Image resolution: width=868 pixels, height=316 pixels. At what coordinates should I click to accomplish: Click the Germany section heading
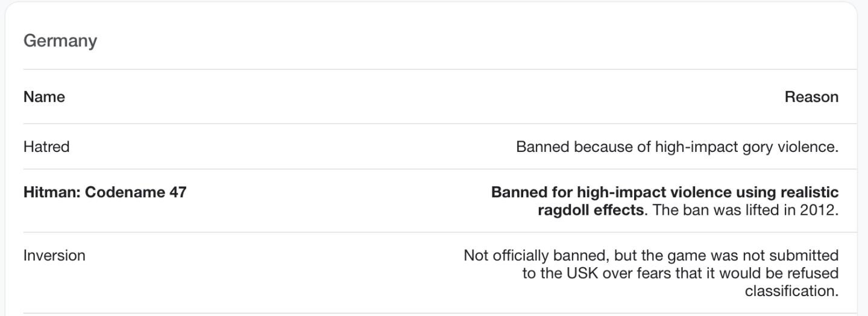pyautogui.click(x=60, y=41)
